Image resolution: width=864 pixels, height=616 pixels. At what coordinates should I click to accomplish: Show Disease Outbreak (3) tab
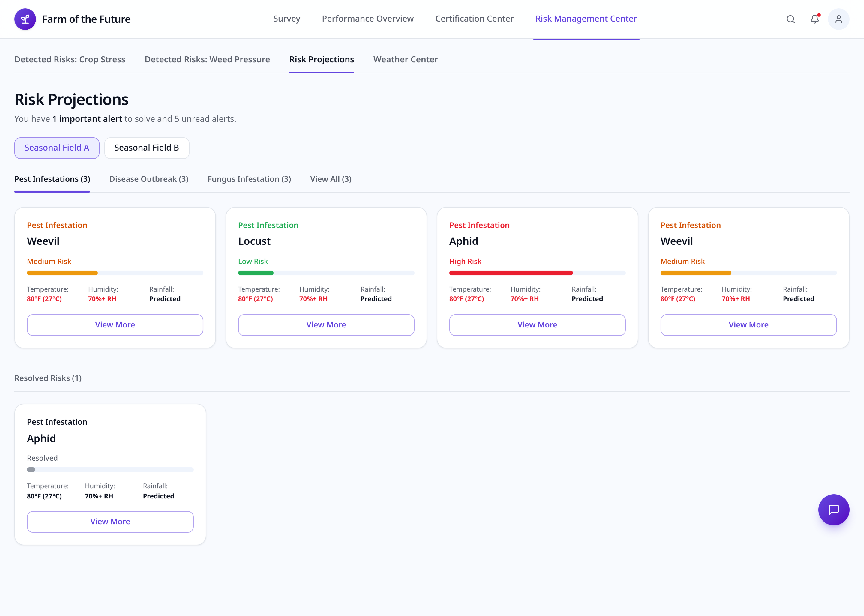tap(149, 179)
